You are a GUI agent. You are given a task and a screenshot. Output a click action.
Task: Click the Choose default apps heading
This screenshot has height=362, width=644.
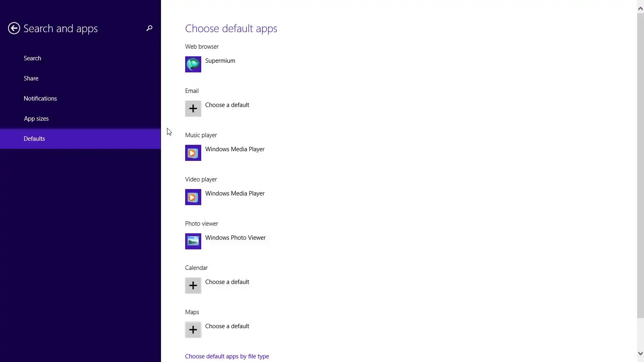tap(231, 29)
